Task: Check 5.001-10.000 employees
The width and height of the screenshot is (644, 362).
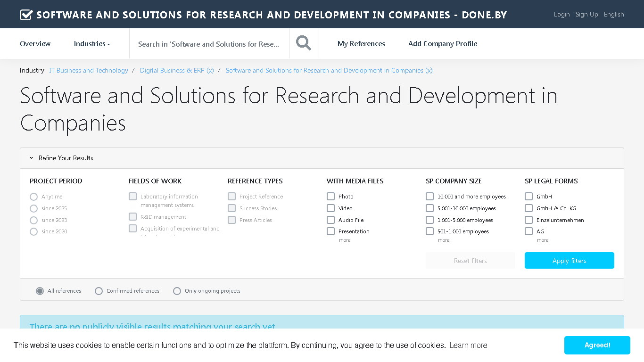Action: (430, 208)
